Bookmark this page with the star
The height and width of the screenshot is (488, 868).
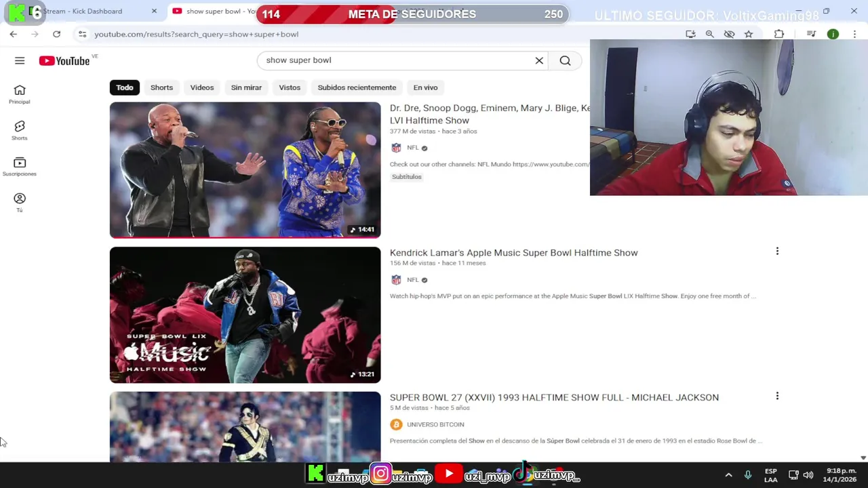[749, 34]
